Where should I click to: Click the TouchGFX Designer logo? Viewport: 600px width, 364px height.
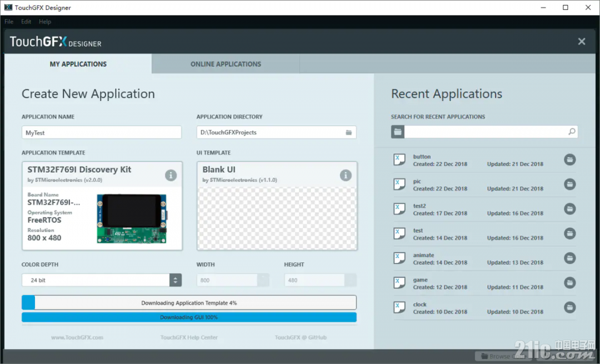56,42
